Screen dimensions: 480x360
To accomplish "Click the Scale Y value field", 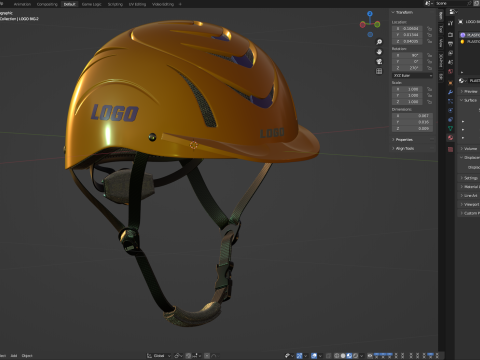I will click(x=407, y=96).
